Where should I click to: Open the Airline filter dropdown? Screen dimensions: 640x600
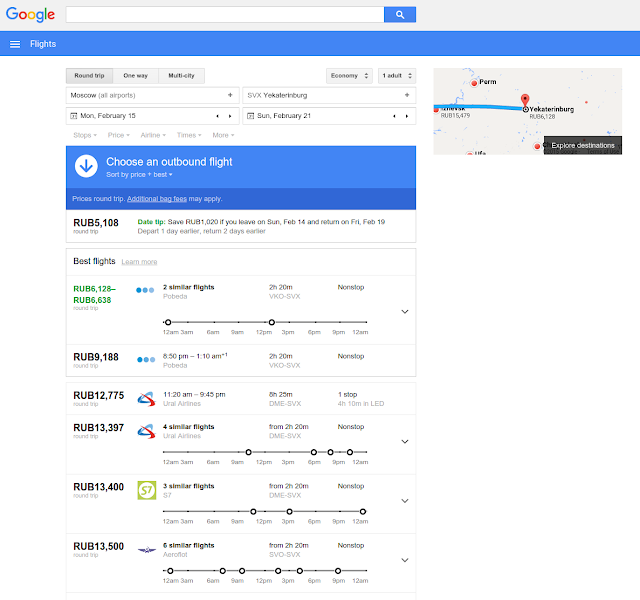153,135
